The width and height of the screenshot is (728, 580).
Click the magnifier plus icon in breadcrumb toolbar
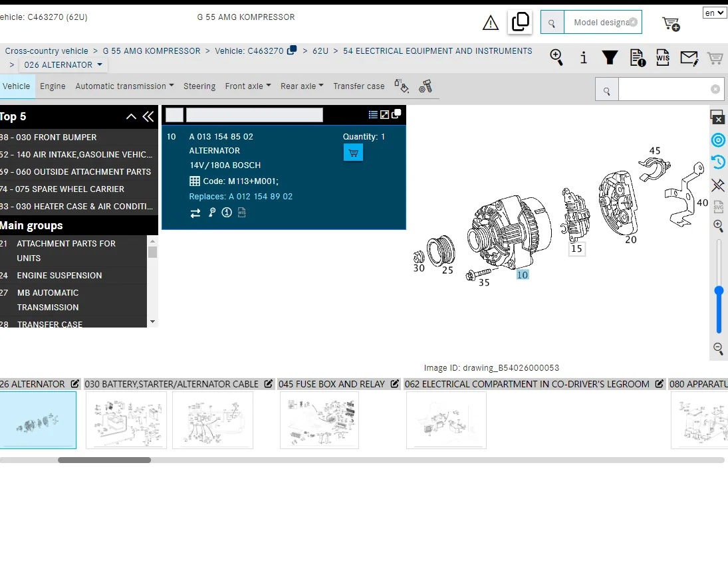click(x=556, y=58)
